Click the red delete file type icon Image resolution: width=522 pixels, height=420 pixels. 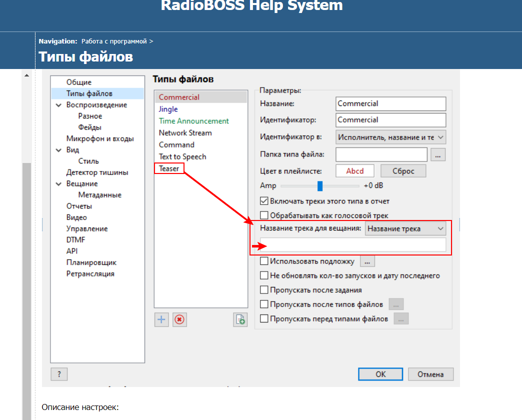pos(179,320)
